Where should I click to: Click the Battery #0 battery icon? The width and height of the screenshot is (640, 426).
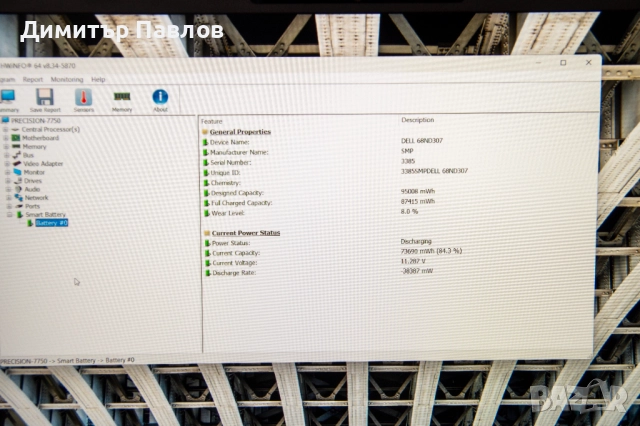pos(30,223)
